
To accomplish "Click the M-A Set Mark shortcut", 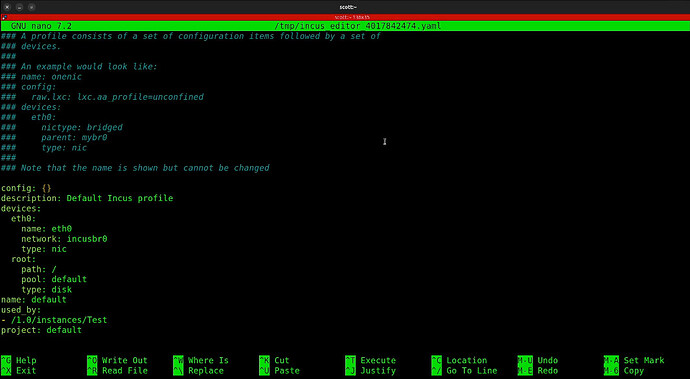I will [634, 361].
